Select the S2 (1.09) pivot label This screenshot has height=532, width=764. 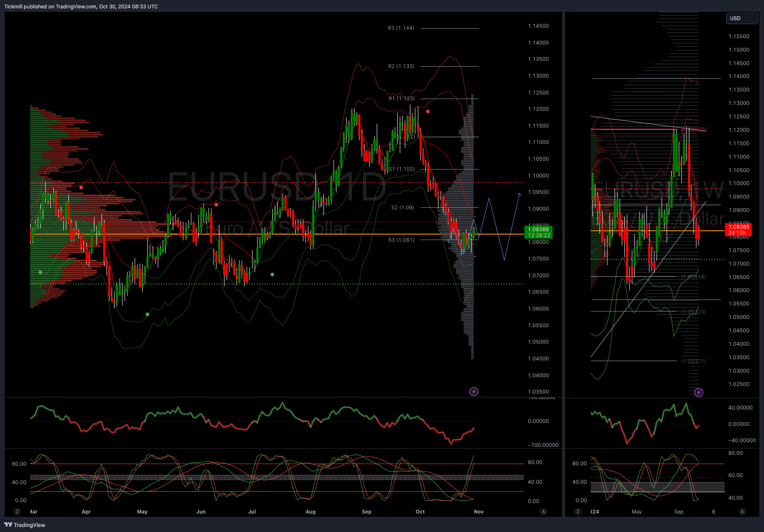click(x=402, y=208)
